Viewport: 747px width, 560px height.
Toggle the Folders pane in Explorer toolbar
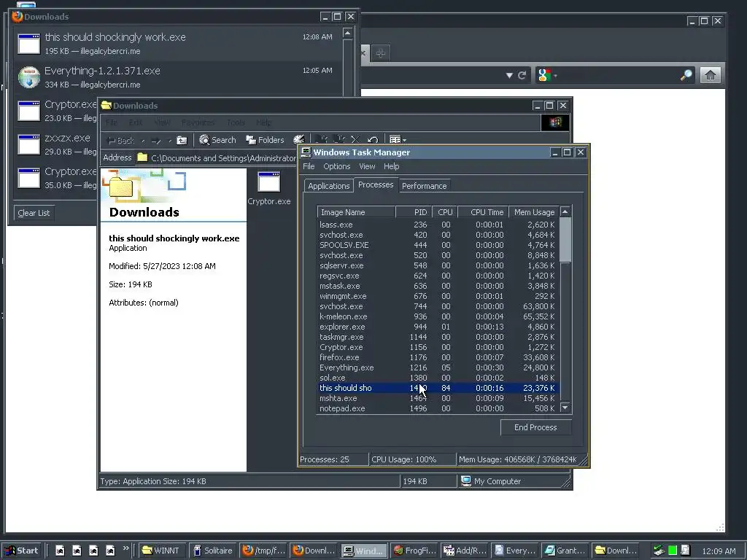265,140
